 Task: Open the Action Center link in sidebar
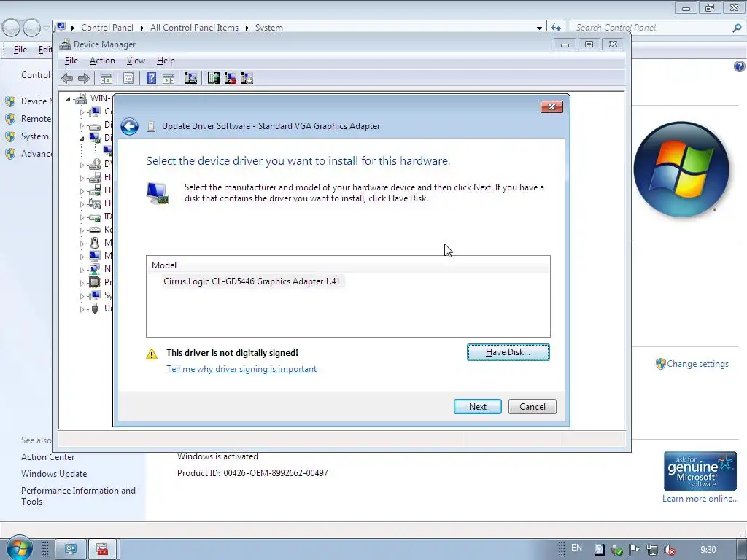click(47, 457)
